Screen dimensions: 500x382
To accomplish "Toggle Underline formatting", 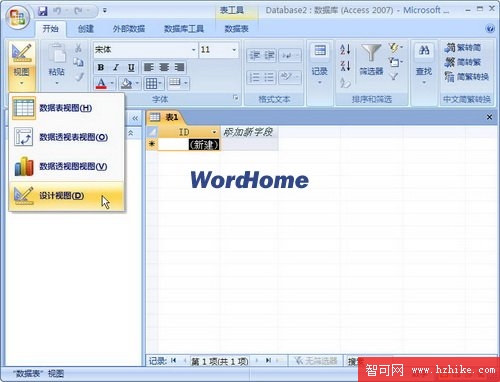I will (x=131, y=68).
